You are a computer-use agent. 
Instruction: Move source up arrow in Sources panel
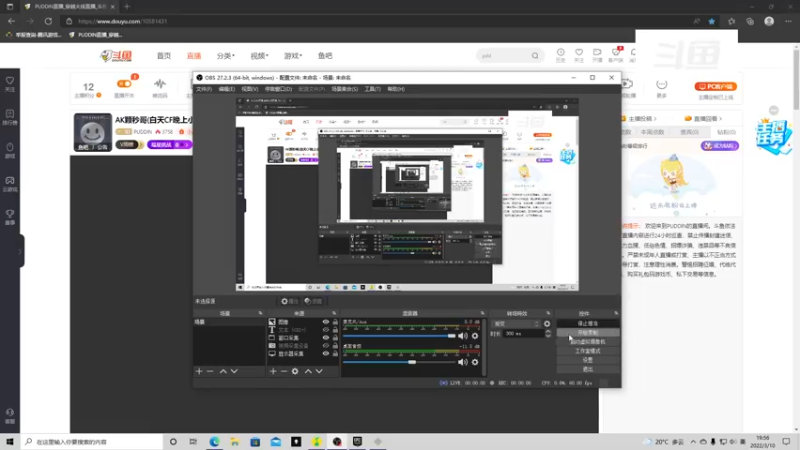(308, 371)
